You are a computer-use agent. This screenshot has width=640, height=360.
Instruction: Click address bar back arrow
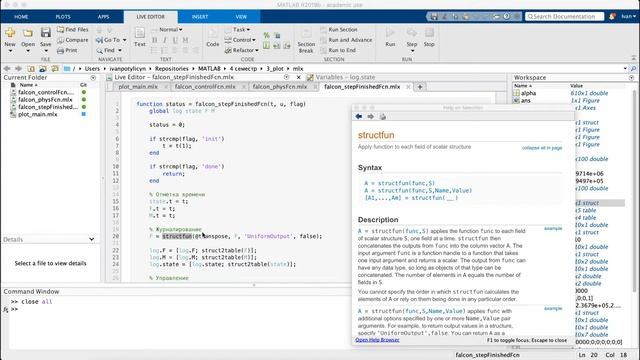point(7,69)
